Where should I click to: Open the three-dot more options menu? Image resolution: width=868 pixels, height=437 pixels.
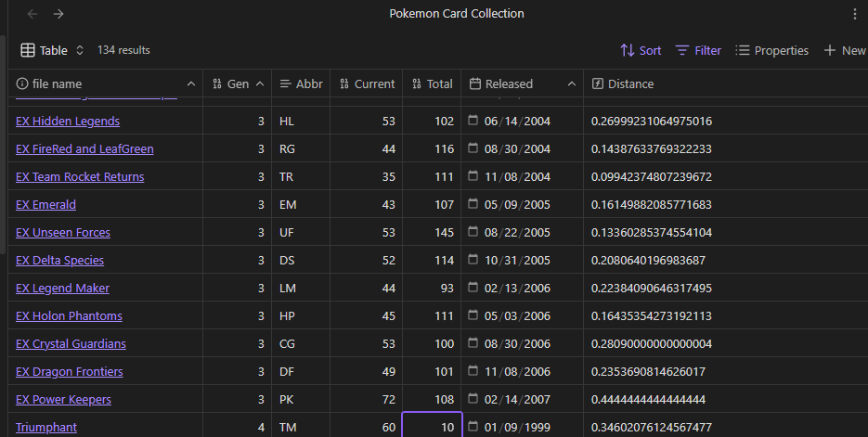coord(855,14)
